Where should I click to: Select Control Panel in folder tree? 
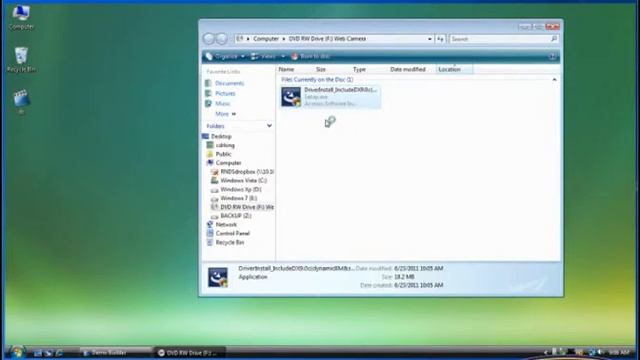[232, 233]
